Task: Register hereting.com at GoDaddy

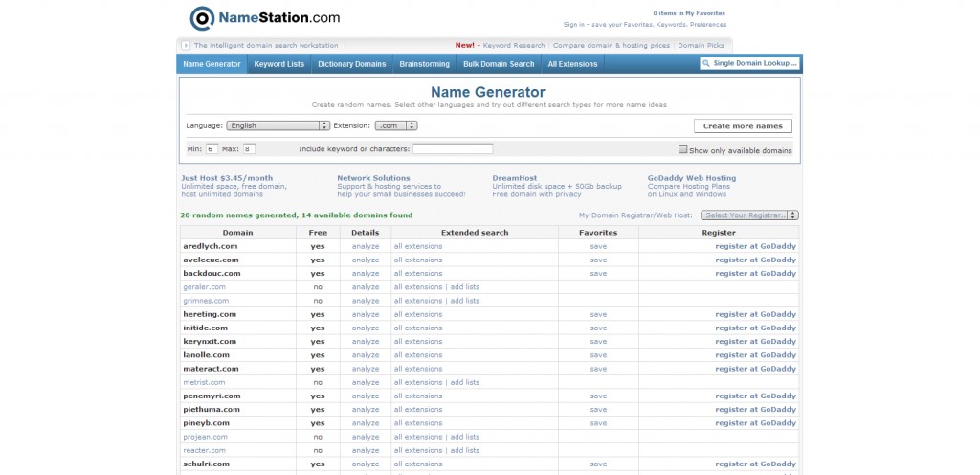Action: [756, 314]
